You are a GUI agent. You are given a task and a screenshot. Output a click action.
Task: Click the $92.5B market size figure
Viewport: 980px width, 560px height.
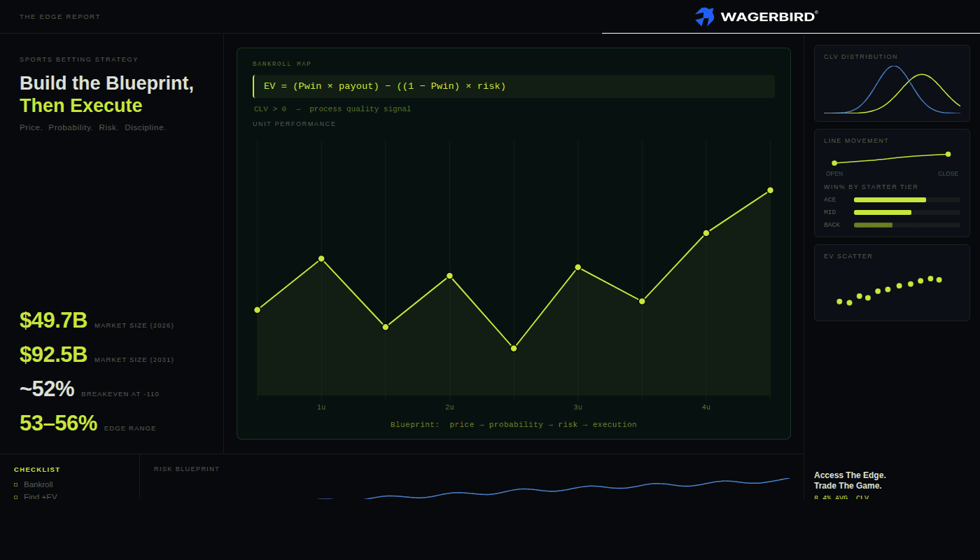[x=53, y=354]
